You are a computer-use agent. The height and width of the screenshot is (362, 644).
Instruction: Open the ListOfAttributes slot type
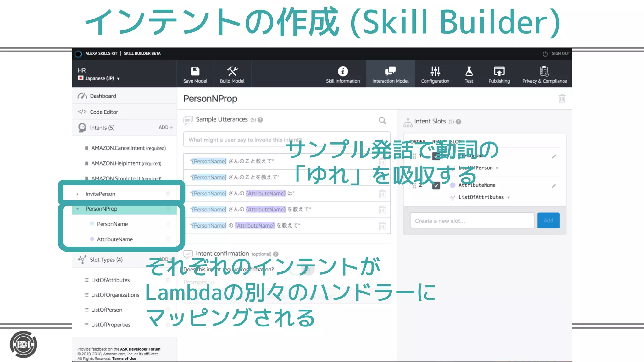tap(110, 280)
